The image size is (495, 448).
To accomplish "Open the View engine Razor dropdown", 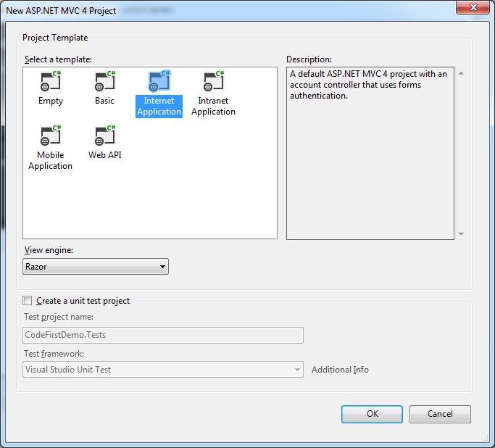I will [96, 267].
